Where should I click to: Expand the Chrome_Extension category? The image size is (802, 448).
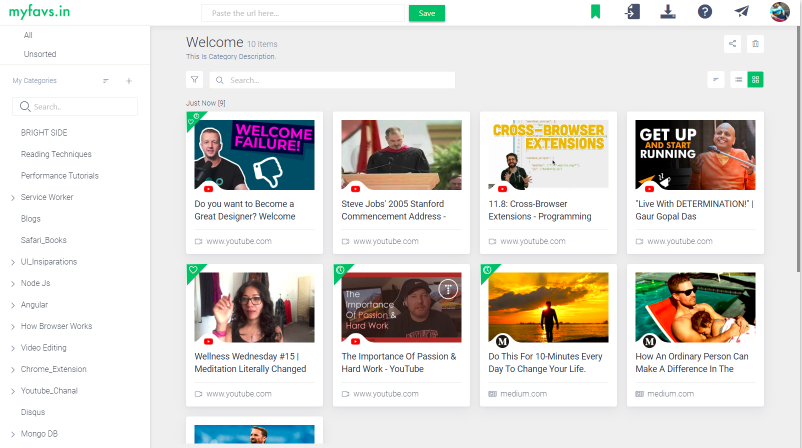(x=13, y=370)
